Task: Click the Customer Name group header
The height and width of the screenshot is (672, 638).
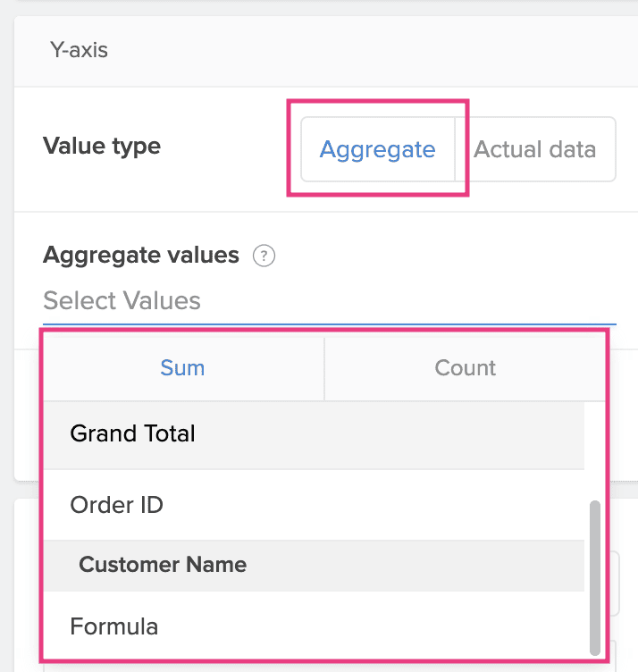Action: (x=163, y=565)
